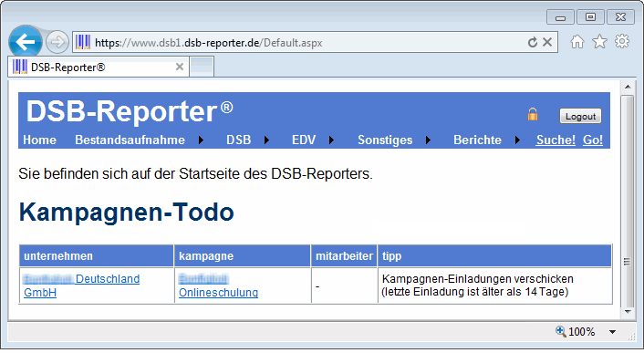The height and width of the screenshot is (353, 644).
Task: Click the mitarbeiter column header
Action: 344,256
